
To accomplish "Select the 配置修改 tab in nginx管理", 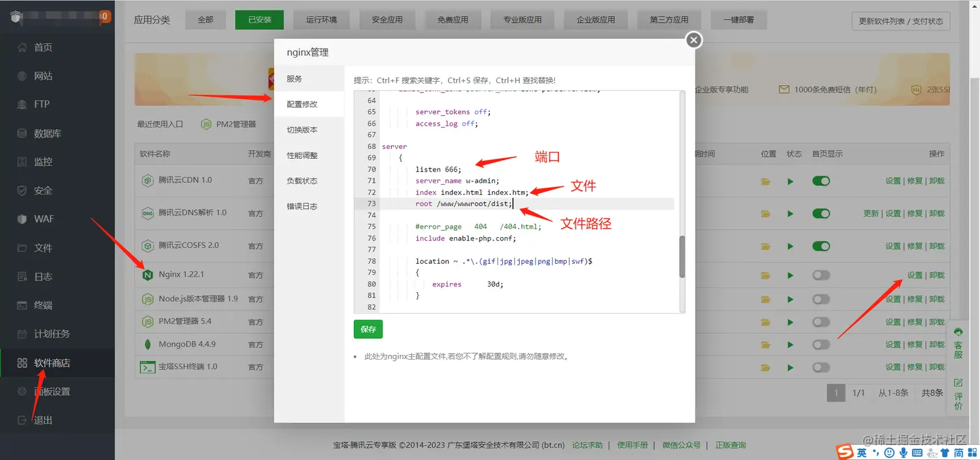I will (x=309, y=104).
